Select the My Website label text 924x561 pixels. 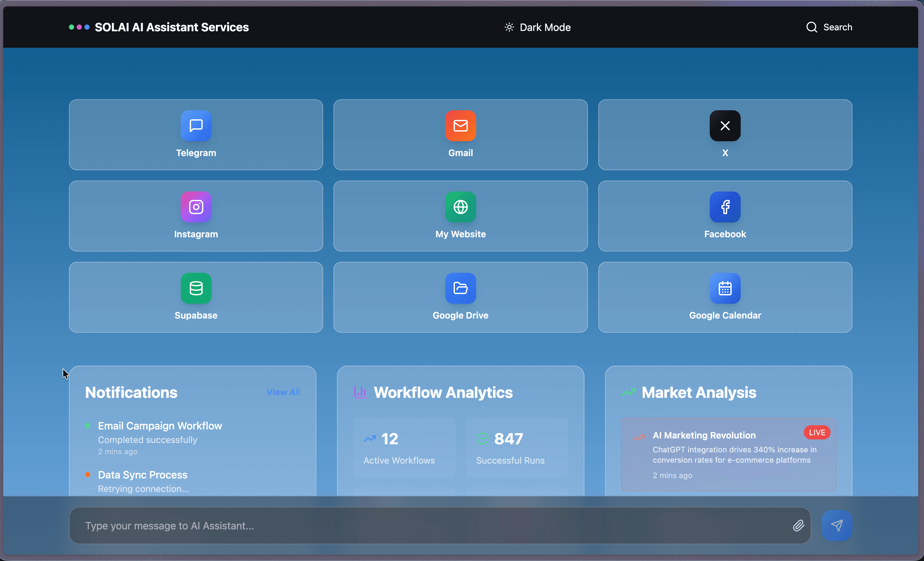click(460, 234)
